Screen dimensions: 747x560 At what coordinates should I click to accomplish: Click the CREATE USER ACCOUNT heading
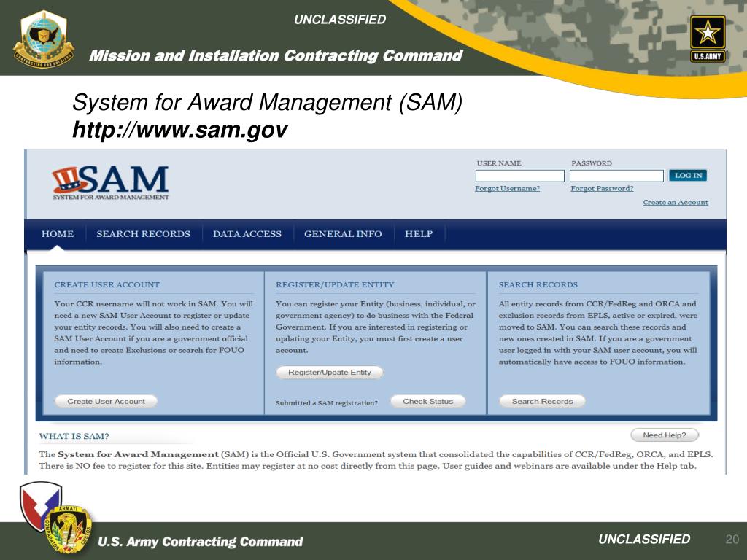point(107,285)
